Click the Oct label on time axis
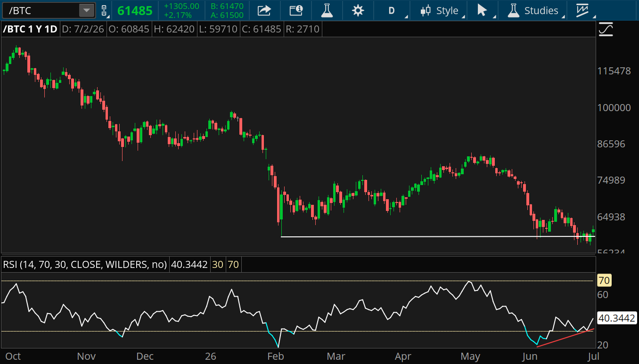This screenshot has width=639, height=364. click(x=13, y=356)
